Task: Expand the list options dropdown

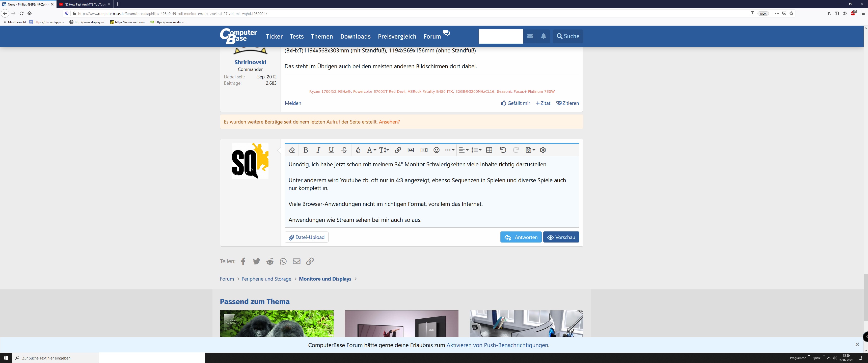Action: click(476, 150)
